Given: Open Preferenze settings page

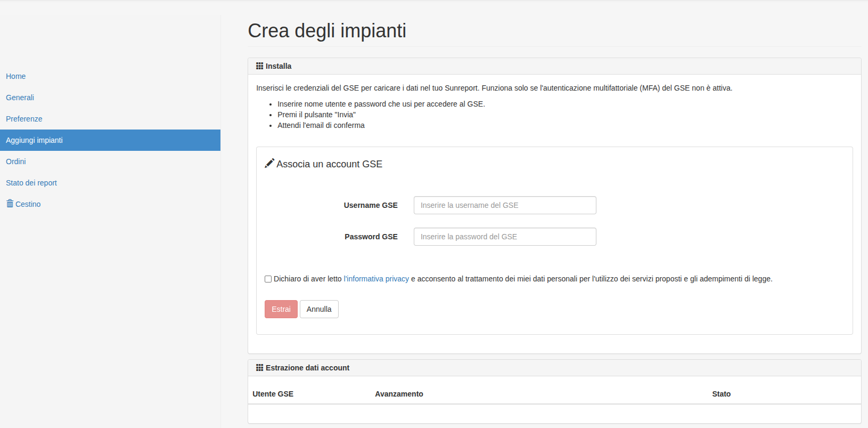Looking at the screenshot, I should 24,119.
